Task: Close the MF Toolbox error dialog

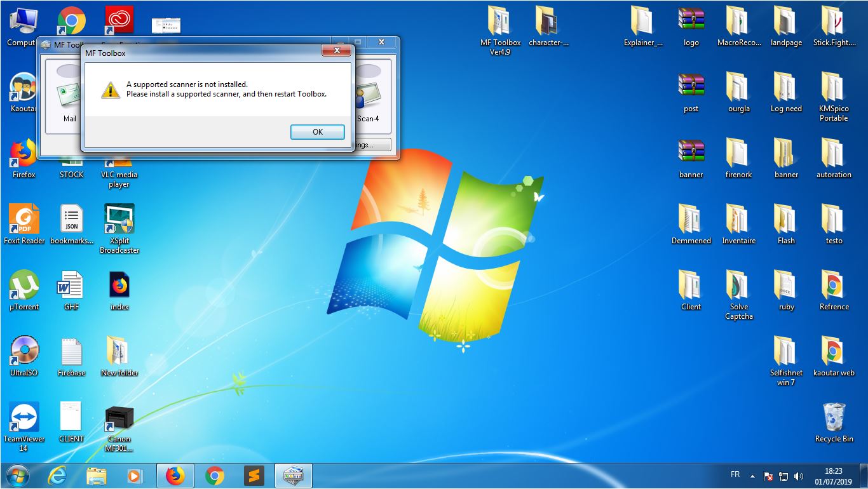Action: 336,50
